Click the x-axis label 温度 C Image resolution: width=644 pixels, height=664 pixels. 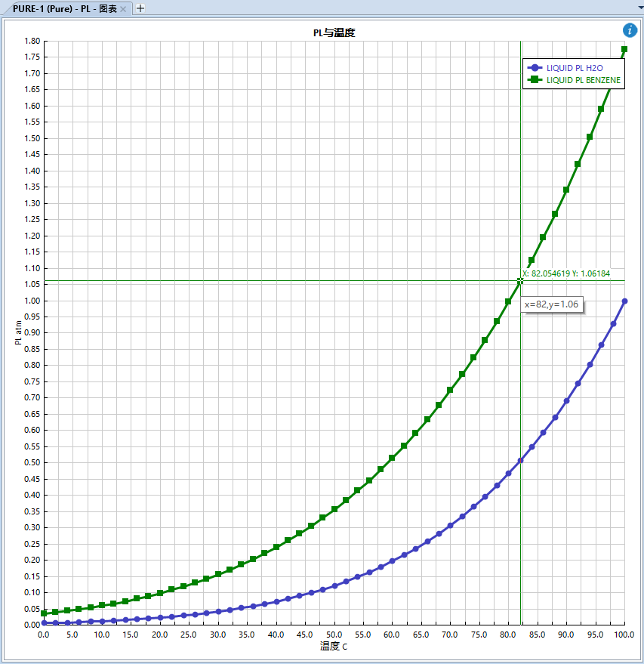(334, 647)
